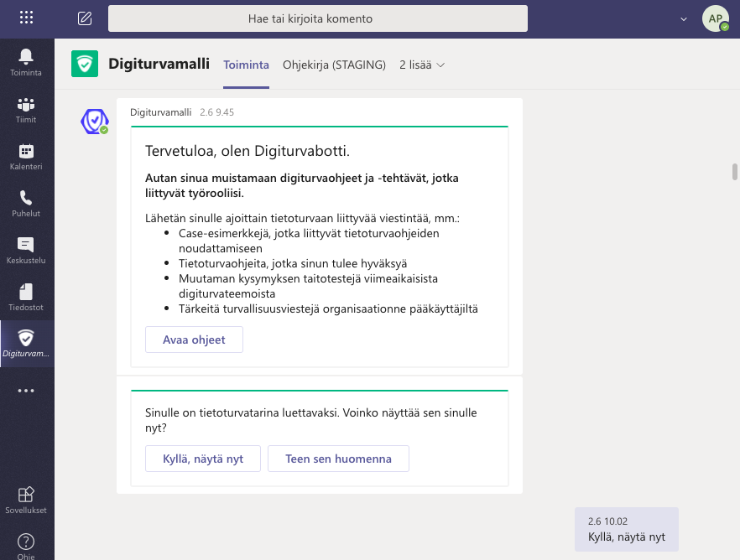Click the sent timestamp 2.6 10.02
Viewport: 740px width, 560px height.
pyautogui.click(x=607, y=521)
